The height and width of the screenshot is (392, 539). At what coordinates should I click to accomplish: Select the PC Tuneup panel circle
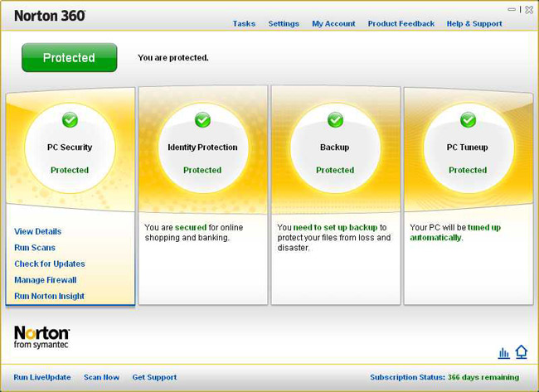point(468,148)
